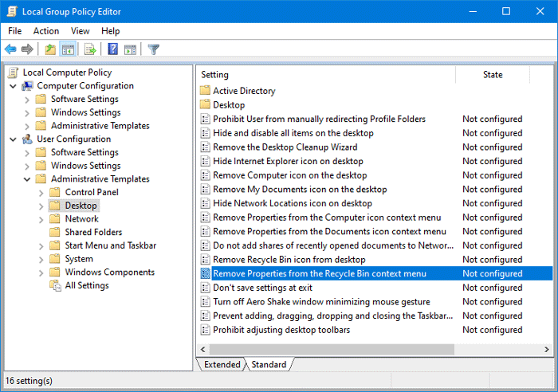The image size is (558, 392).
Task: Select 'Remove Properties from the Documents icon context menu'
Action: click(329, 232)
